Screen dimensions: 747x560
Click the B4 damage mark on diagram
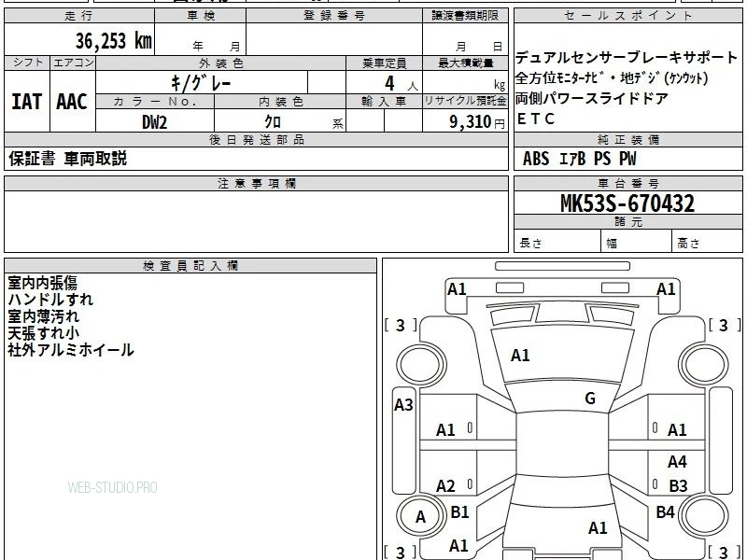665,511
